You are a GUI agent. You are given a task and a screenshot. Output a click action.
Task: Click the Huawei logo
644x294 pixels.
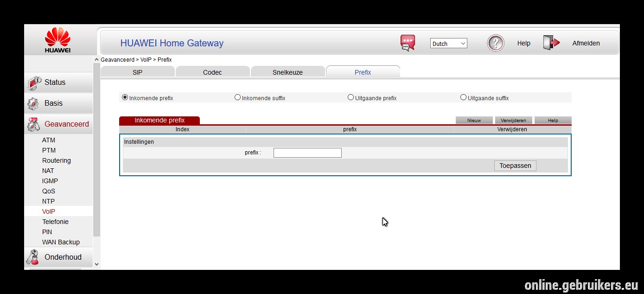[57, 40]
